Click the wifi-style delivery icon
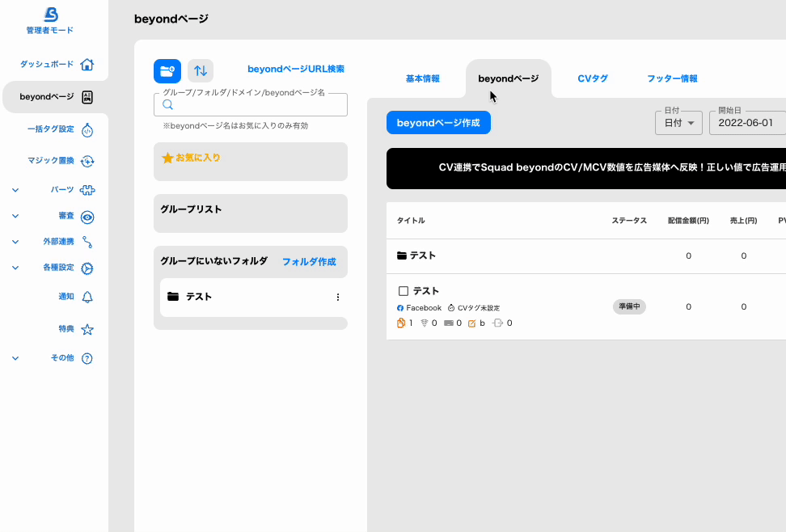The image size is (786, 532). tap(424, 323)
